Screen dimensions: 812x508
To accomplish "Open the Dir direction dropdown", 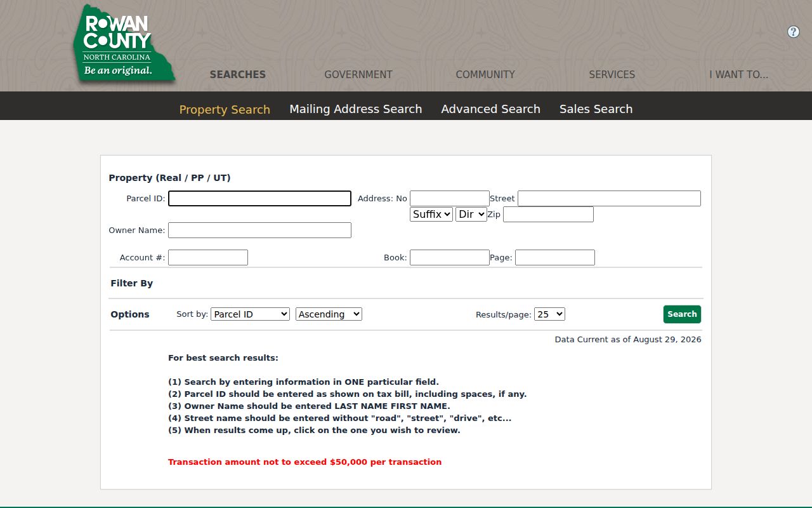I will pos(471,214).
